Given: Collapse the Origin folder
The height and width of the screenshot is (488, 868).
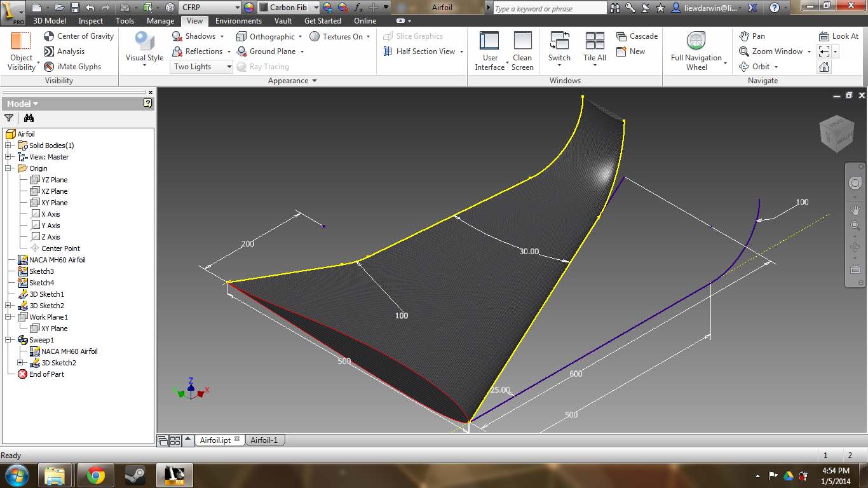Looking at the screenshot, I should point(8,168).
